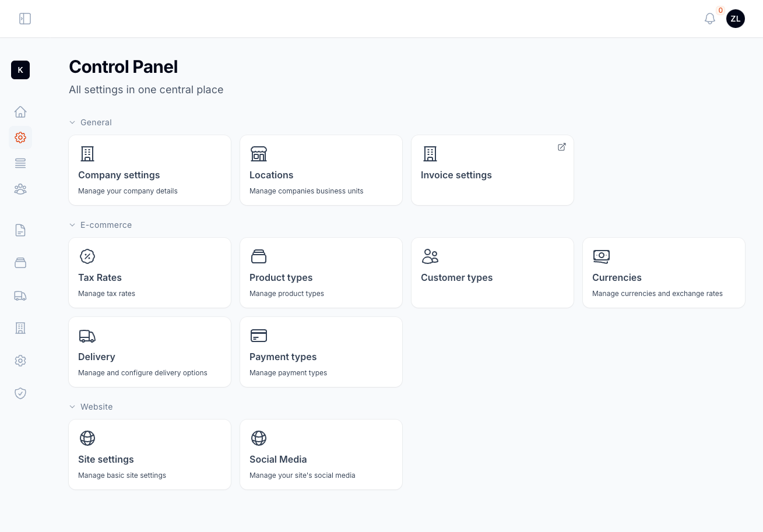Open Payment types settings
The width and height of the screenshot is (763, 532).
(321, 352)
